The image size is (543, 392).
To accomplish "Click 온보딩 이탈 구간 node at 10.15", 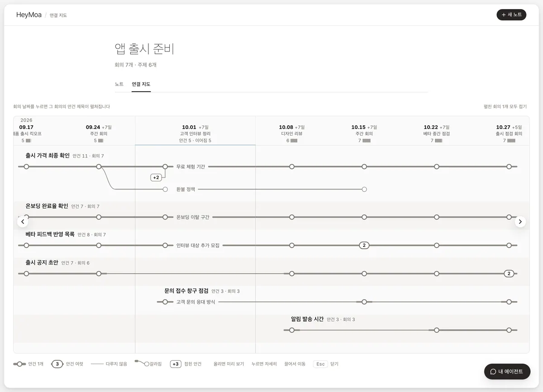I will coord(364,217).
